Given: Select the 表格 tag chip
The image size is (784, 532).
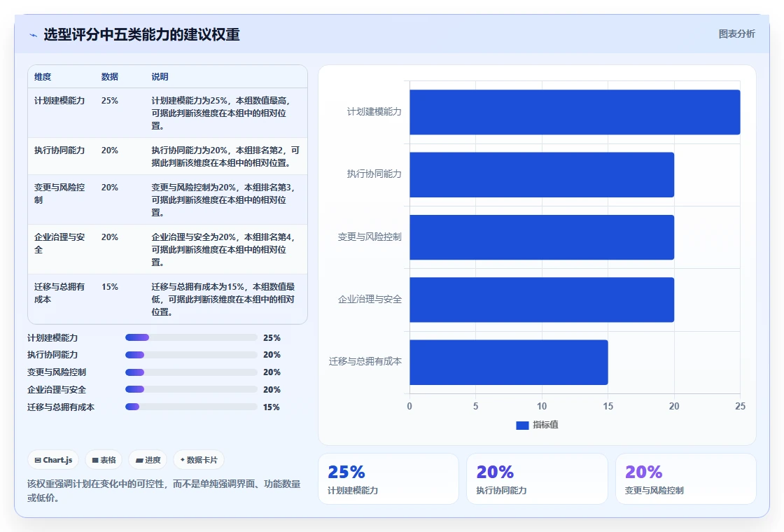Looking at the screenshot, I should [104, 460].
